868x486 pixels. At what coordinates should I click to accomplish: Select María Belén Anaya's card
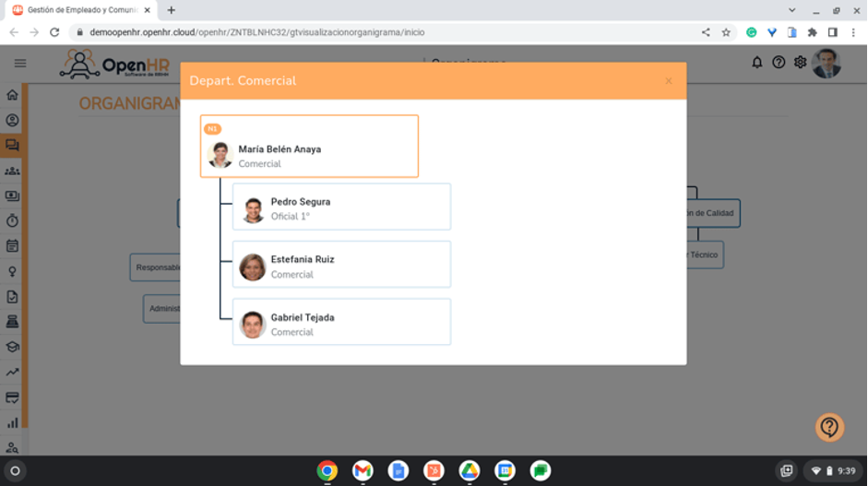pyautogui.click(x=309, y=147)
